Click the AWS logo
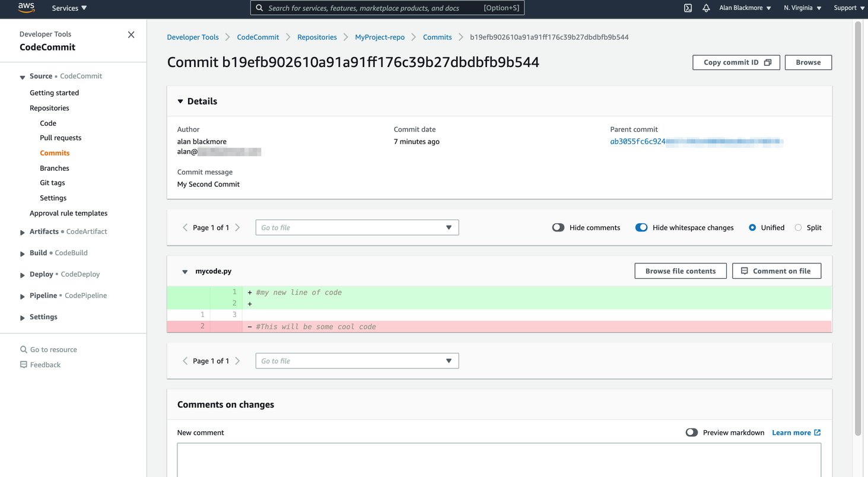 26,8
